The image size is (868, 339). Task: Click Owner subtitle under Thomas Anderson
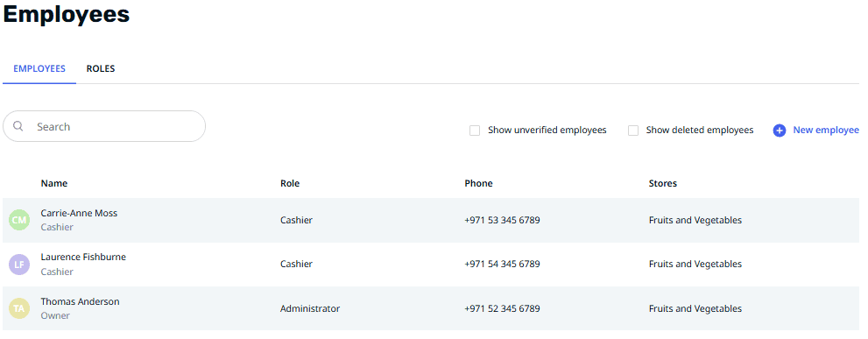coord(55,315)
